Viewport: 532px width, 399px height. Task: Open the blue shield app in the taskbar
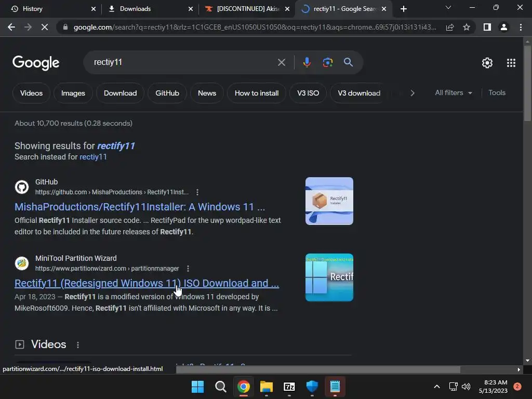312,387
